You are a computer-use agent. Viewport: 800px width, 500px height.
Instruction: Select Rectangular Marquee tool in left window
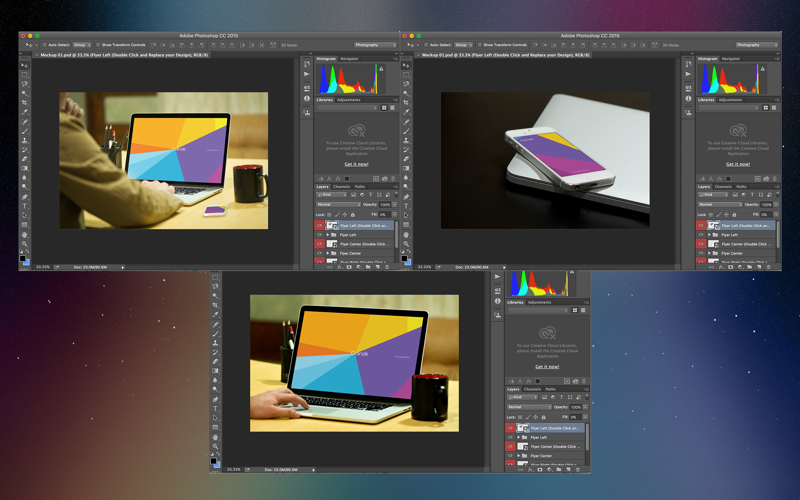pos(24,74)
